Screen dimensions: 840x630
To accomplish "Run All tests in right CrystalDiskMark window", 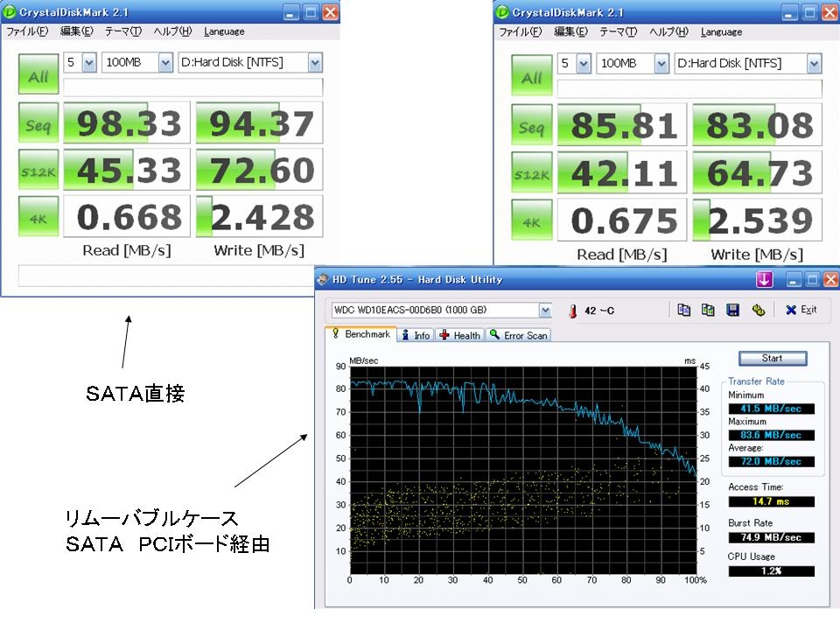I will 532,75.
